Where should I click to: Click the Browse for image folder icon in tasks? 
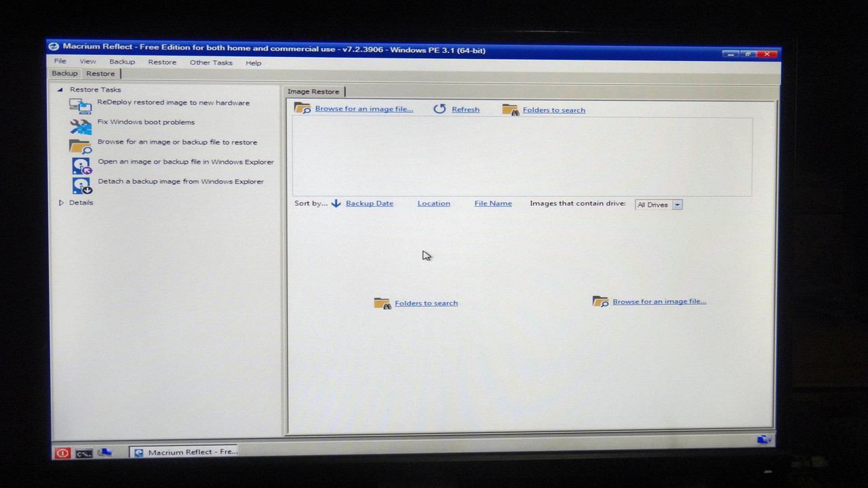(81, 146)
